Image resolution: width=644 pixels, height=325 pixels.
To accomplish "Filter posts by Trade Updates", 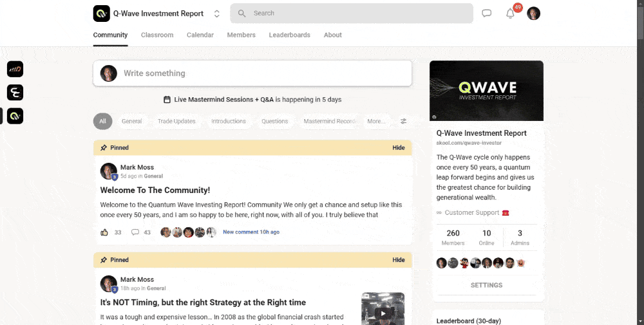I will point(176,121).
